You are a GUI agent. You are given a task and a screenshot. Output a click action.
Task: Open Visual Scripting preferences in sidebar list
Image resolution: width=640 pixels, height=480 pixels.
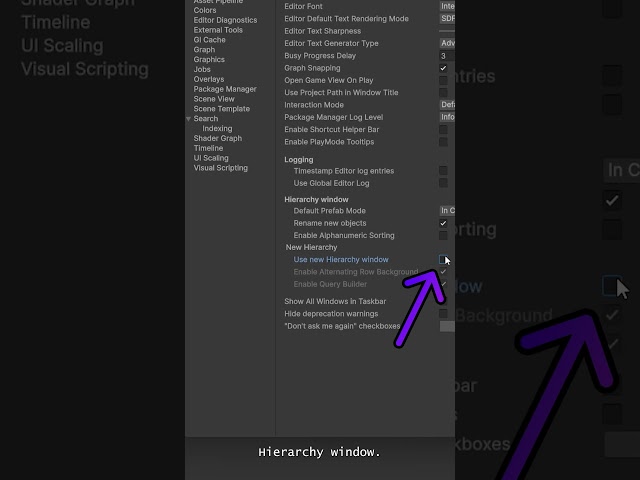click(220, 168)
